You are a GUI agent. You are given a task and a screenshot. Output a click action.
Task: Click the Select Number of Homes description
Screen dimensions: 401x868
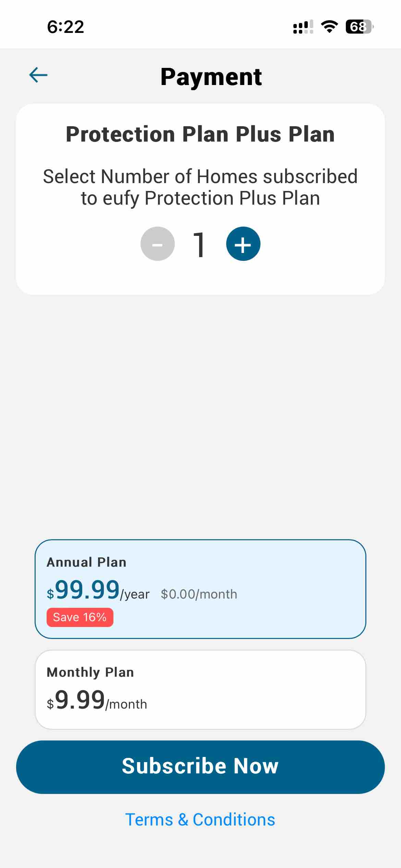200,187
